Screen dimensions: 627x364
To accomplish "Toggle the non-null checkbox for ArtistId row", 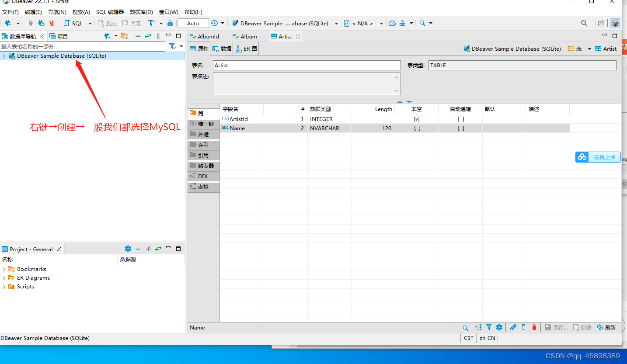I will [x=417, y=119].
